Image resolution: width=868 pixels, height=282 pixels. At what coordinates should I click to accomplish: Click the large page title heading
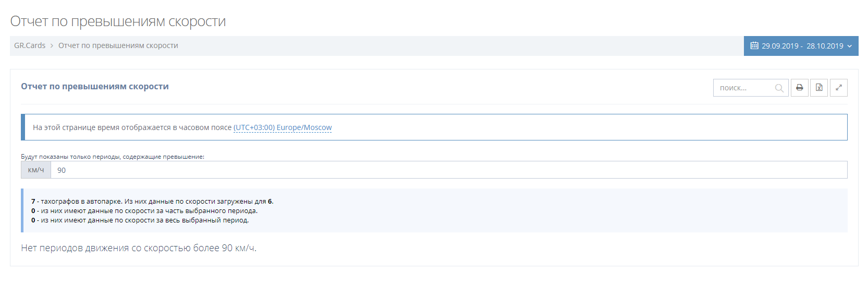(118, 21)
